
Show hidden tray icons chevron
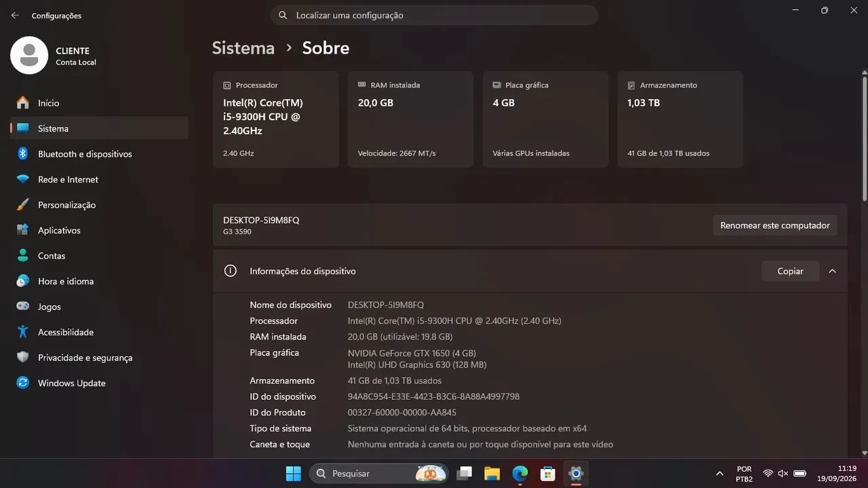pos(719,473)
